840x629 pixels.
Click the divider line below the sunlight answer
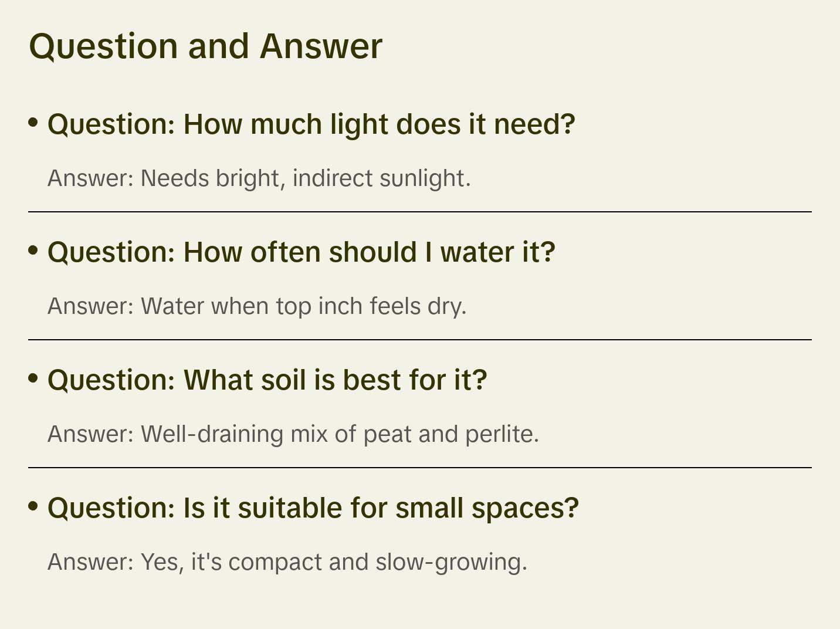420,212
